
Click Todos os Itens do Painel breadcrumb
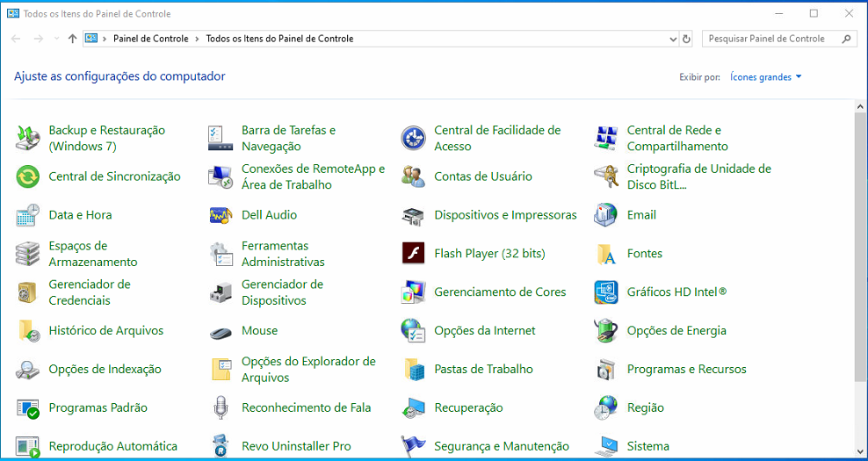tap(279, 39)
